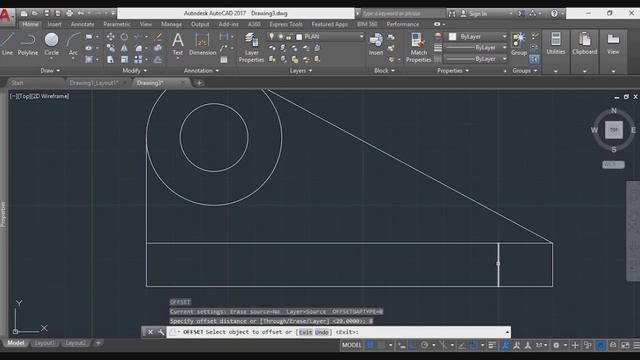Toggle snap mode in status bar
This screenshot has width=640, height=360.
click(381, 345)
